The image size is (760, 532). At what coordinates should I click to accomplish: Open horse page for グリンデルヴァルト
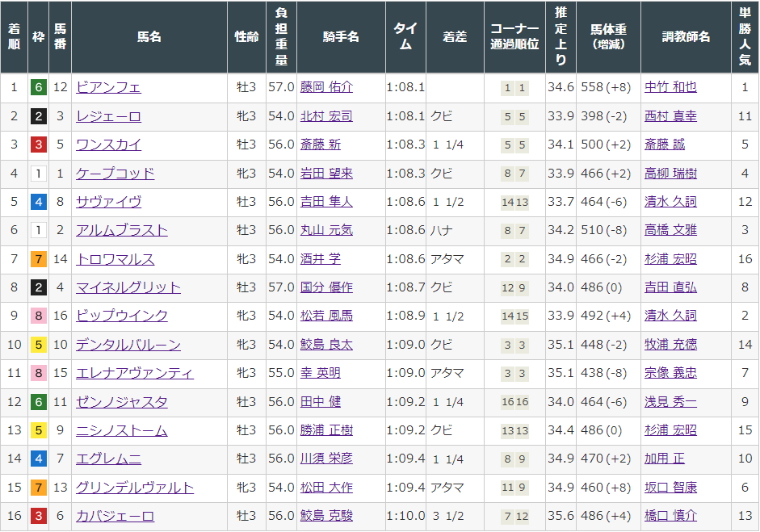(134, 488)
